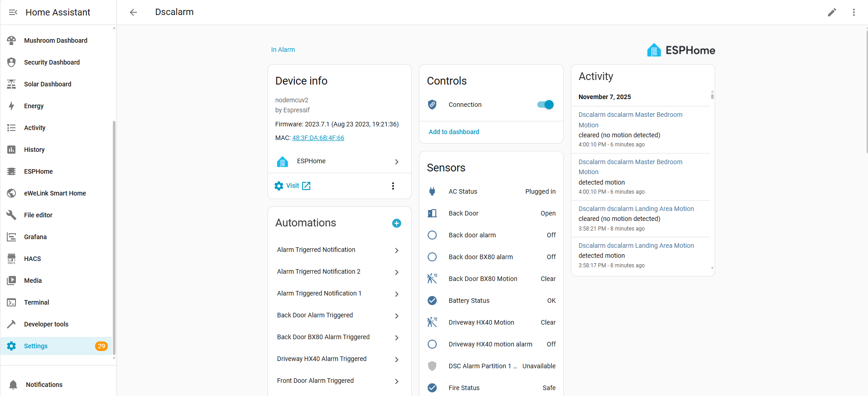Click the MAC address link
The height and width of the screenshot is (396, 868).
coord(318,138)
